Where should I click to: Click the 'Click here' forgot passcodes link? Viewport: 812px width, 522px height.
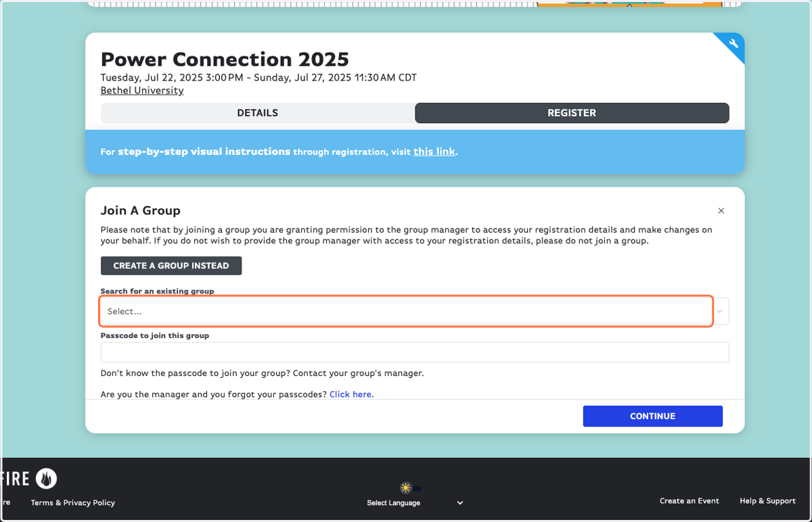click(x=351, y=394)
